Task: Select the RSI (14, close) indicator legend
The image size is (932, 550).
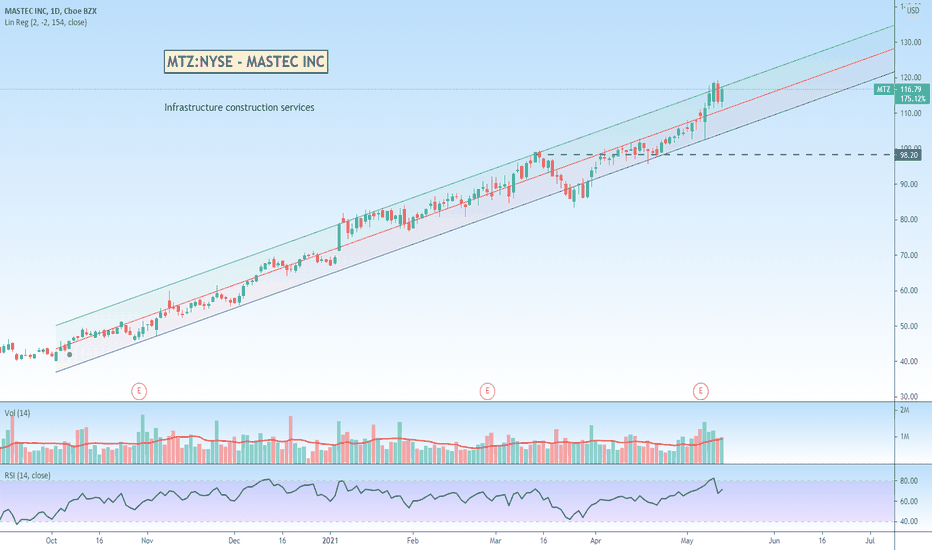Action: [x=27, y=476]
